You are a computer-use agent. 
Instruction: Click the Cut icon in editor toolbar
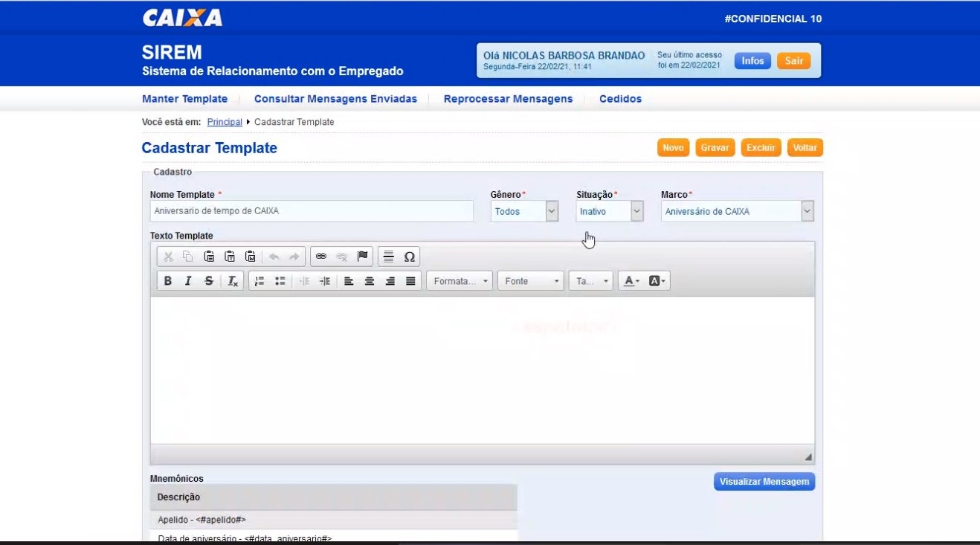(168, 257)
